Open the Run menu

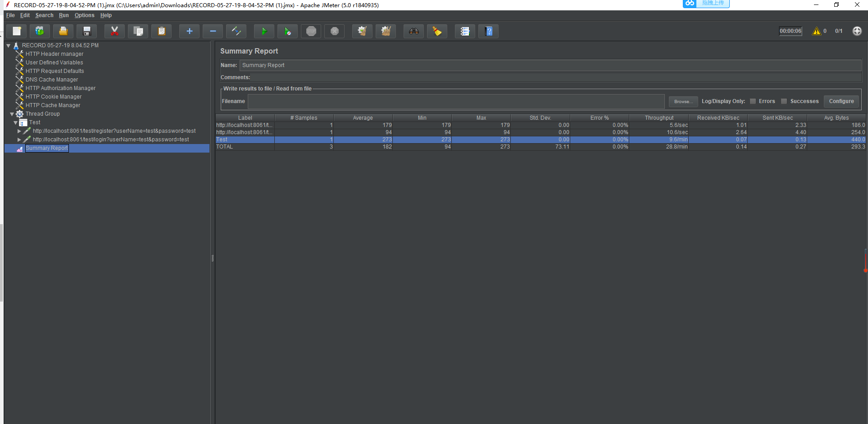(x=64, y=15)
